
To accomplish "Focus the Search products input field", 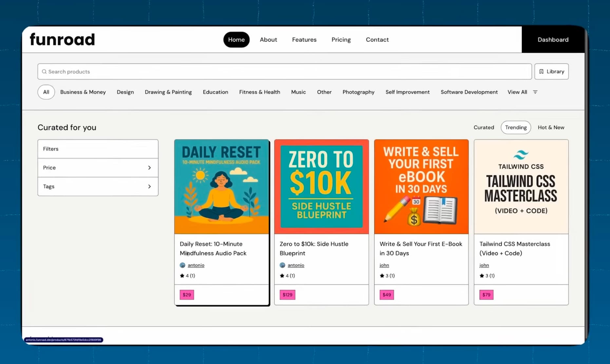I will [x=284, y=71].
